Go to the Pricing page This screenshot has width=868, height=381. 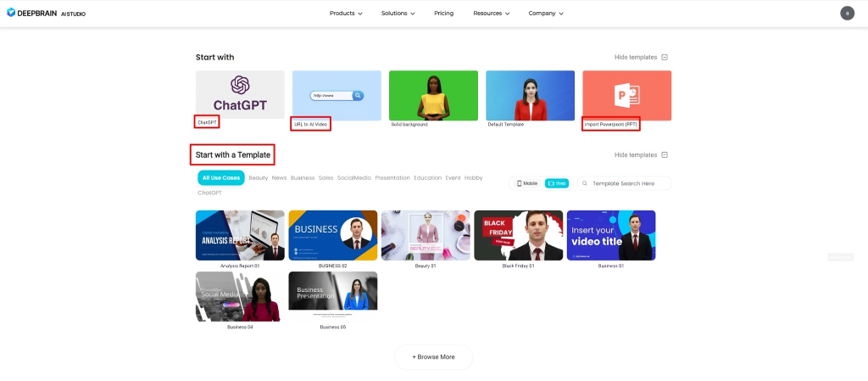click(x=443, y=14)
